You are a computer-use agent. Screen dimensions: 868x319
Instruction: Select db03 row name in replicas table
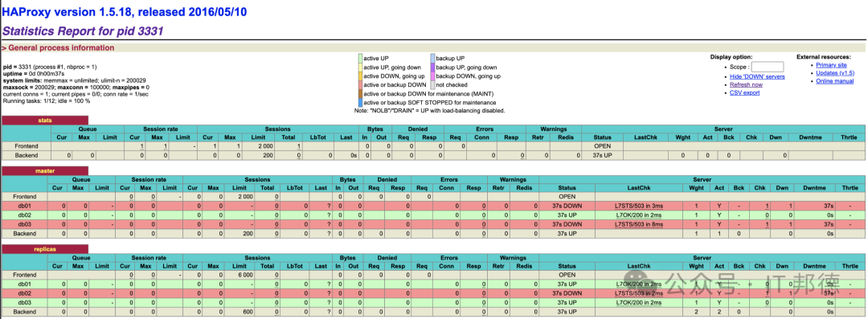(x=24, y=302)
